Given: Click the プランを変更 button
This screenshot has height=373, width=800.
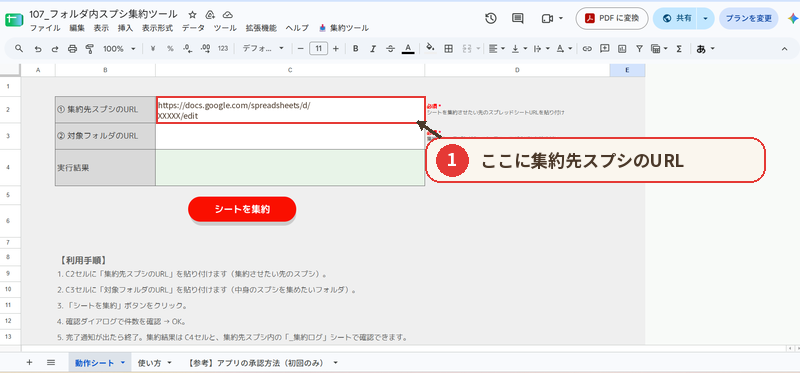Looking at the screenshot, I should click(x=748, y=18).
